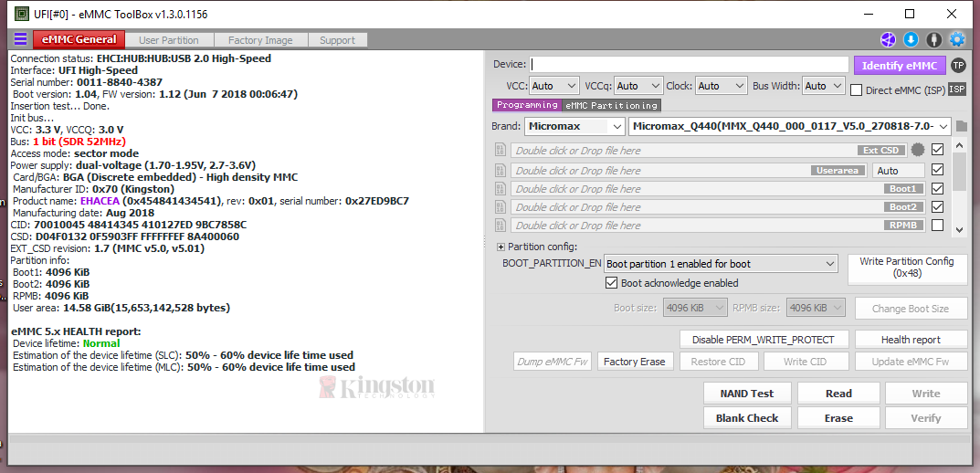
Task: Open the Bus Width dropdown
Action: (824, 86)
